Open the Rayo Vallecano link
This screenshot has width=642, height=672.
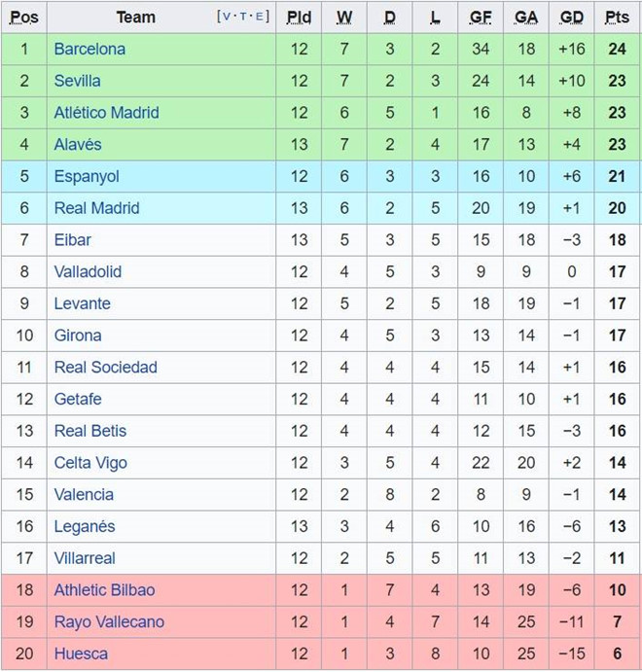point(109,621)
